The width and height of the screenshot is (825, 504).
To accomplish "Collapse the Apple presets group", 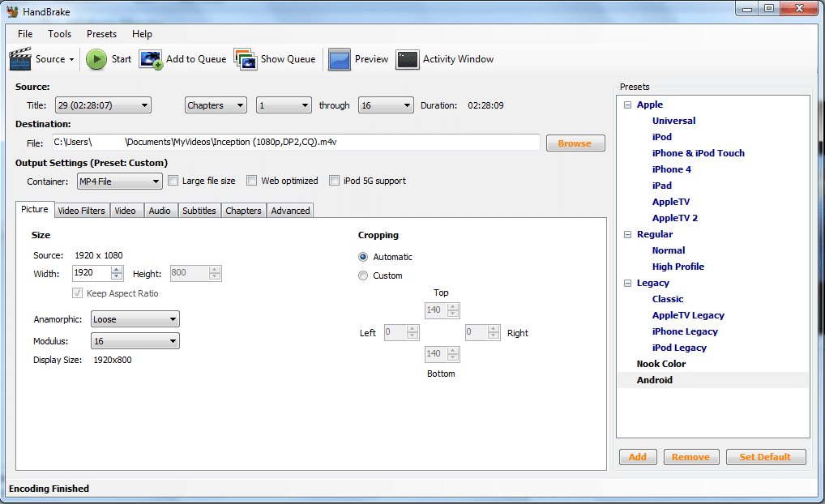I will [x=628, y=105].
